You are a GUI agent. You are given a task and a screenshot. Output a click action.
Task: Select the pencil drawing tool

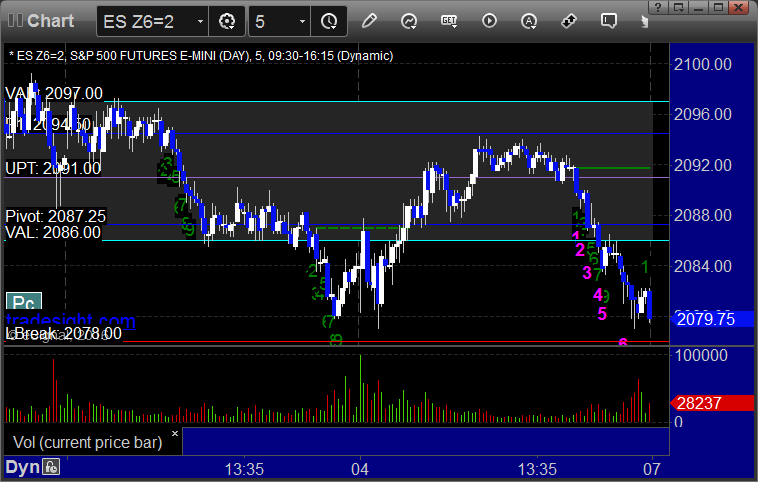coord(369,21)
